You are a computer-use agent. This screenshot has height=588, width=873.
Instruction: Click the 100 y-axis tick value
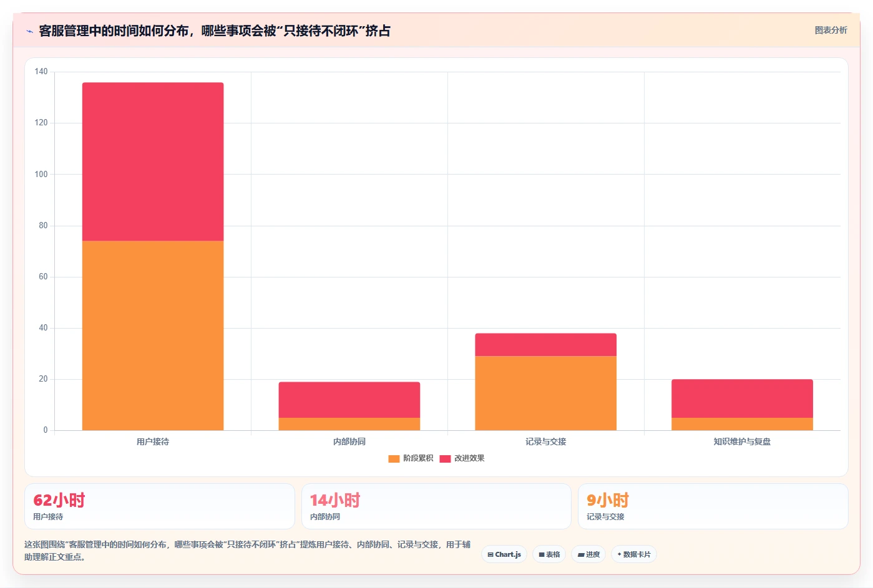pos(41,174)
